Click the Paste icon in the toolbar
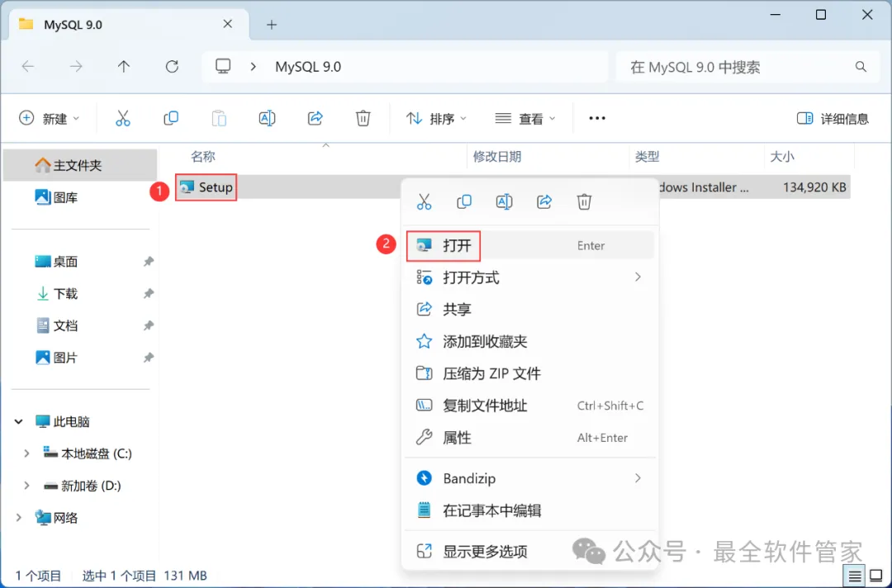 click(x=219, y=118)
